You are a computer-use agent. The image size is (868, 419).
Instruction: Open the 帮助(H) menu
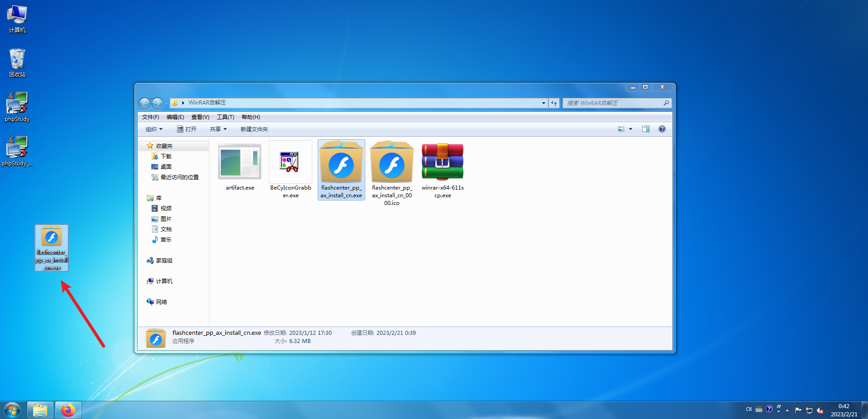point(251,117)
